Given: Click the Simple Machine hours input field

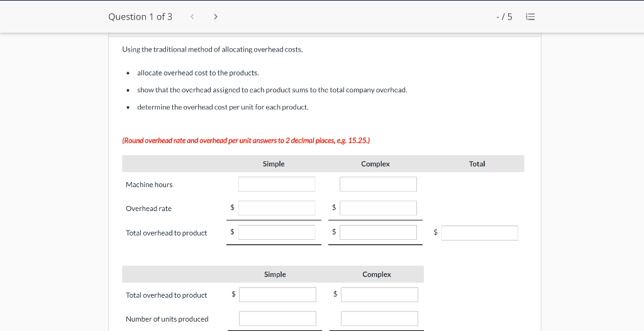Looking at the screenshot, I should [277, 184].
